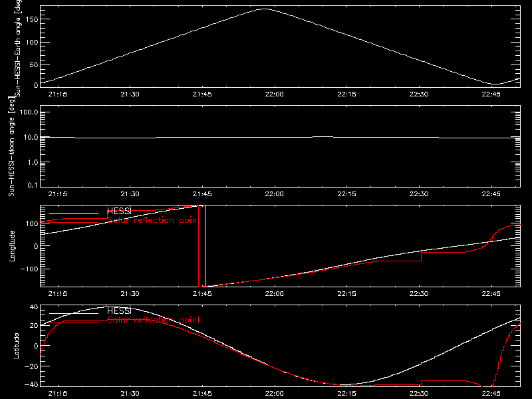Click 21:45 label under Longitude plot
The height and width of the screenshot is (399, 532).
point(202,293)
